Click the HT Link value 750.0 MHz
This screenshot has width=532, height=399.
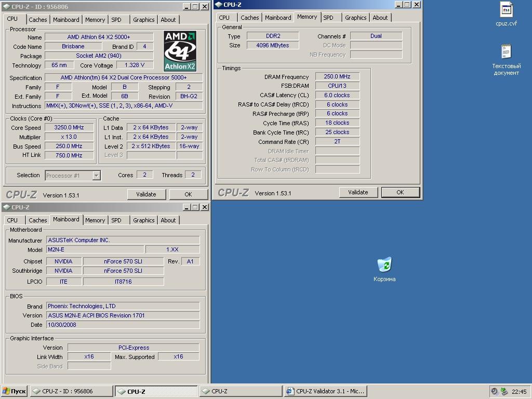(x=69, y=155)
